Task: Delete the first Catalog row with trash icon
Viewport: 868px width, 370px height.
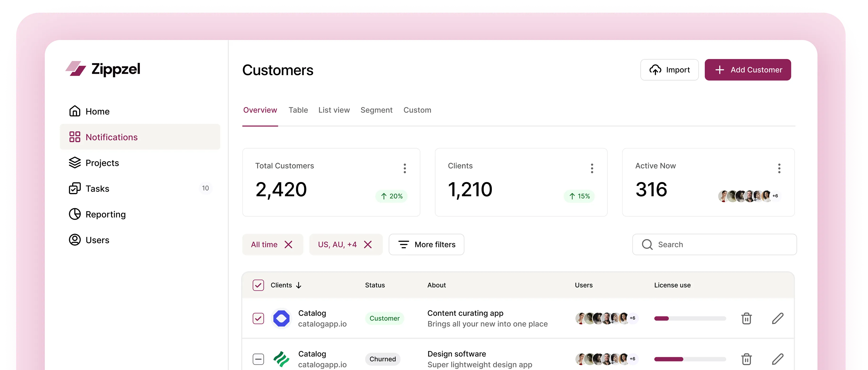Action: 746,318
